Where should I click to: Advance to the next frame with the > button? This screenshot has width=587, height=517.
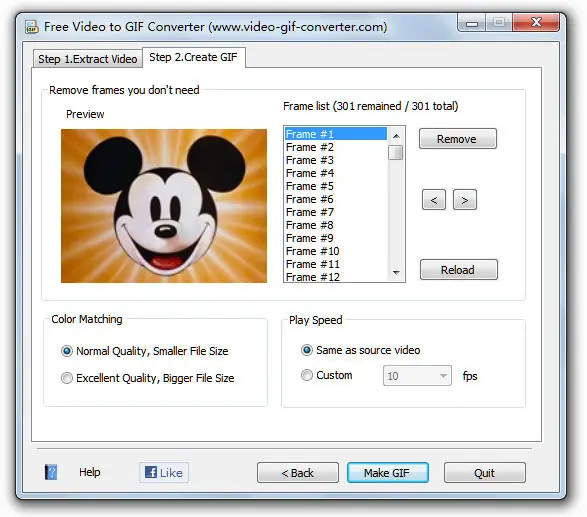[x=465, y=200]
